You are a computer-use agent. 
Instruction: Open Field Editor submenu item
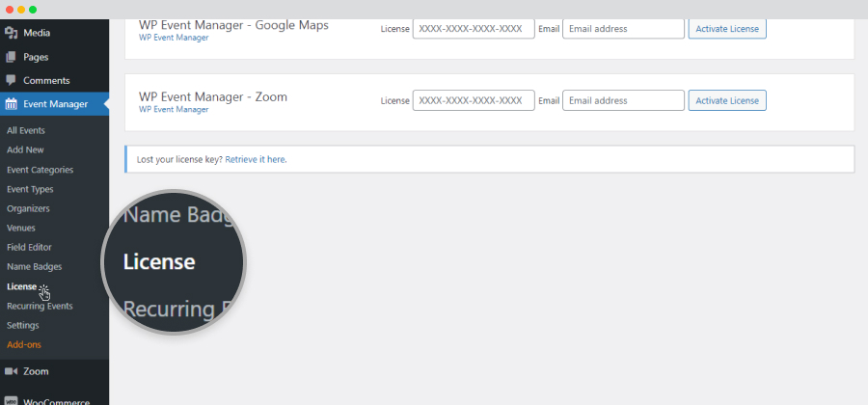point(29,247)
